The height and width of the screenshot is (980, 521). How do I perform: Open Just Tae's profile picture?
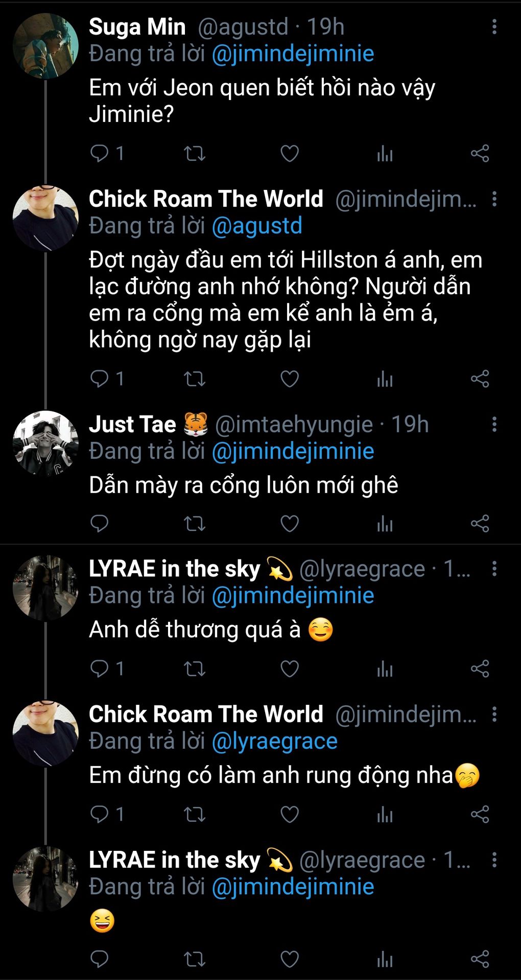(x=45, y=443)
